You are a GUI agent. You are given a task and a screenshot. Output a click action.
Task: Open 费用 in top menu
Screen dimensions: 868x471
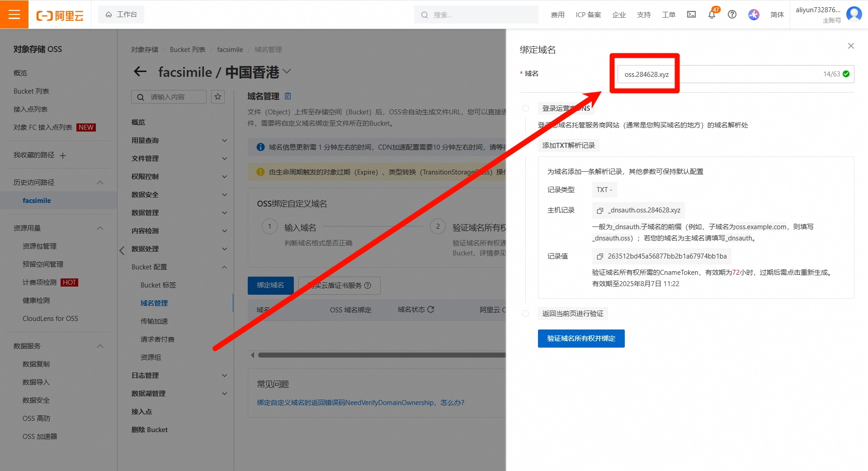pyautogui.click(x=557, y=14)
